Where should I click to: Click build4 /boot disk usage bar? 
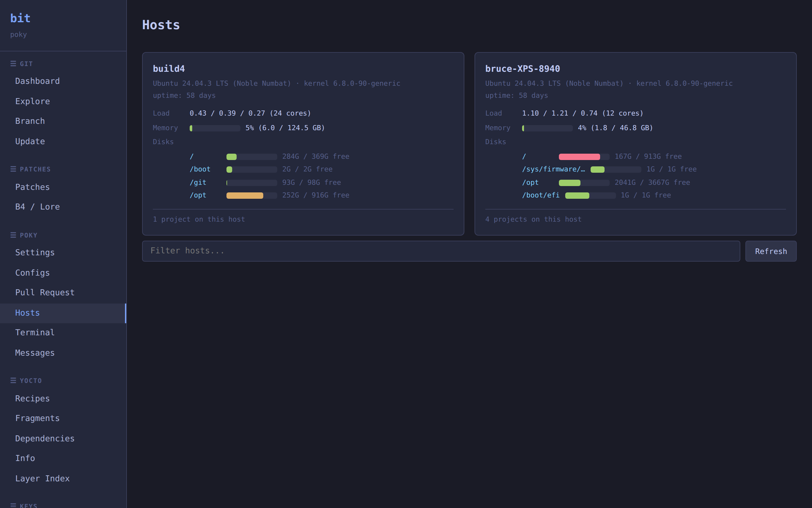click(252, 169)
